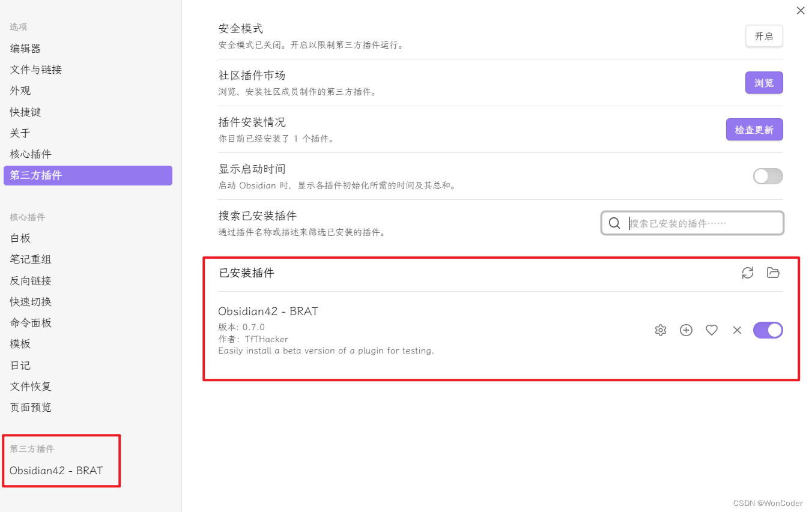Open 日记 core plugin settings
The height and width of the screenshot is (512, 812).
coord(88,366)
